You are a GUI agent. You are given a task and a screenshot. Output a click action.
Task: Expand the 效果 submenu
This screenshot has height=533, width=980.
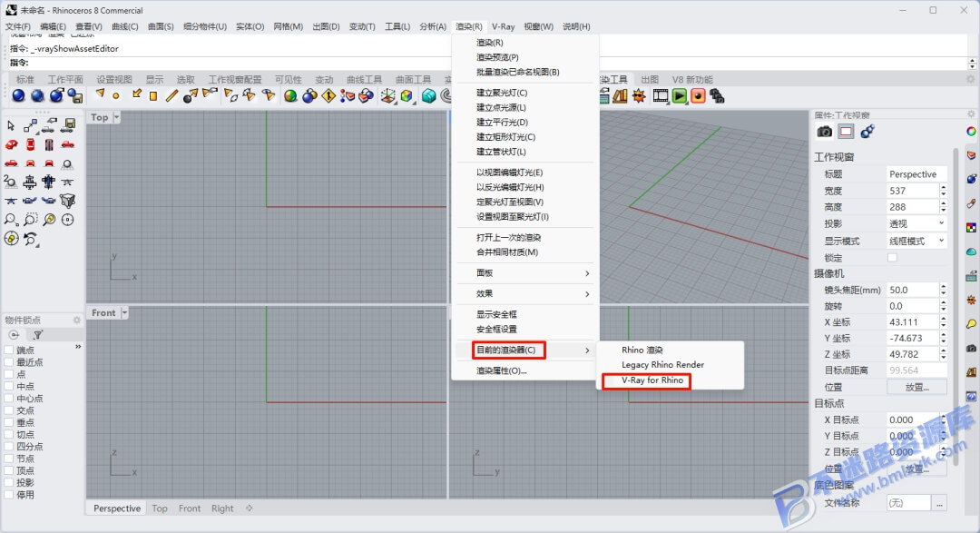pyautogui.click(x=525, y=294)
